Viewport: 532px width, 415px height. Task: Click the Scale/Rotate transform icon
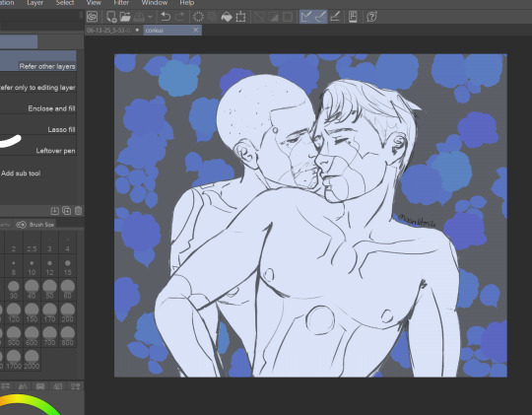pos(240,17)
